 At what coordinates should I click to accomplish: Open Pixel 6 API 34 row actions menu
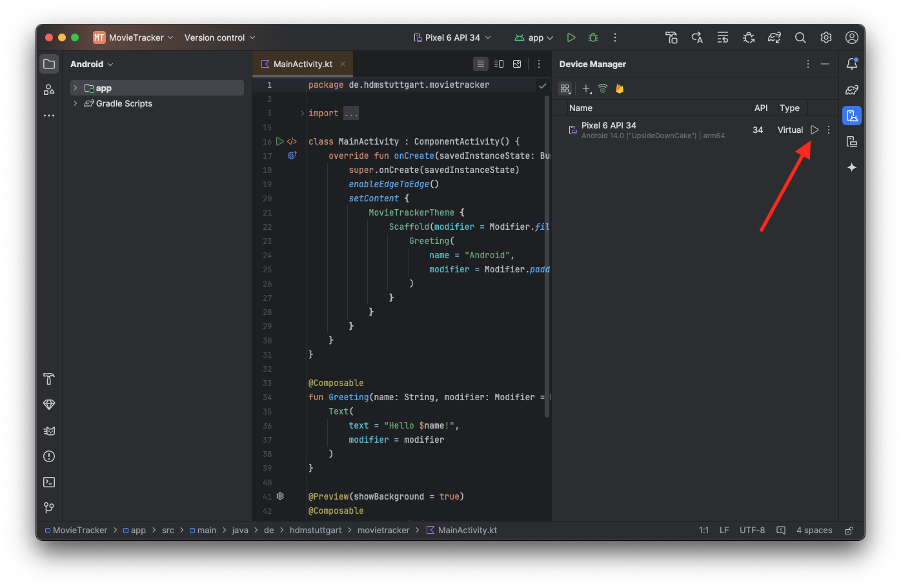829,130
